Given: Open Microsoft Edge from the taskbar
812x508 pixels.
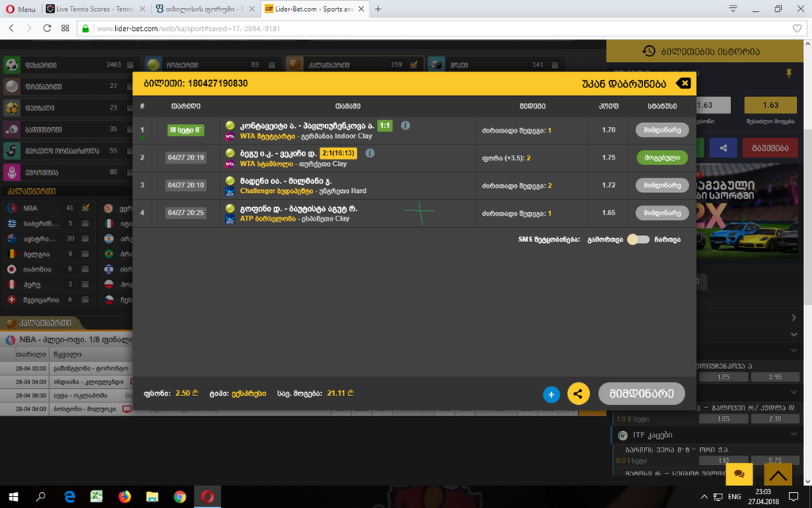Looking at the screenshot, I should 69,497.
